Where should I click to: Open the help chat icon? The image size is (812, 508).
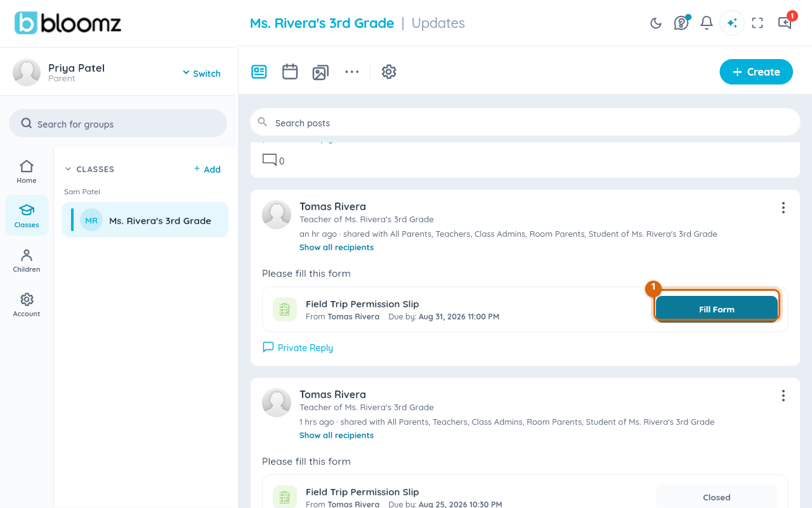(681, 23)
